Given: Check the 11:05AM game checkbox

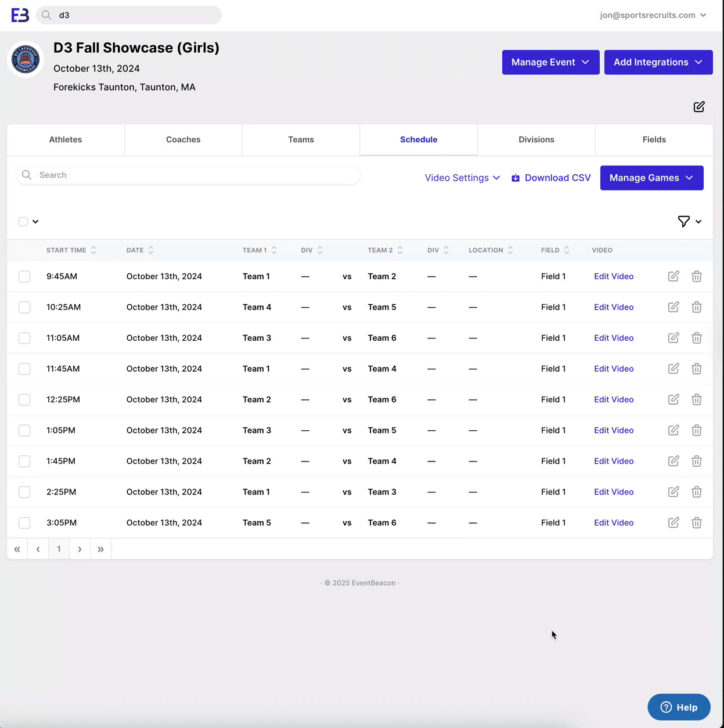Looking at the screenshot, I should 24,338.
